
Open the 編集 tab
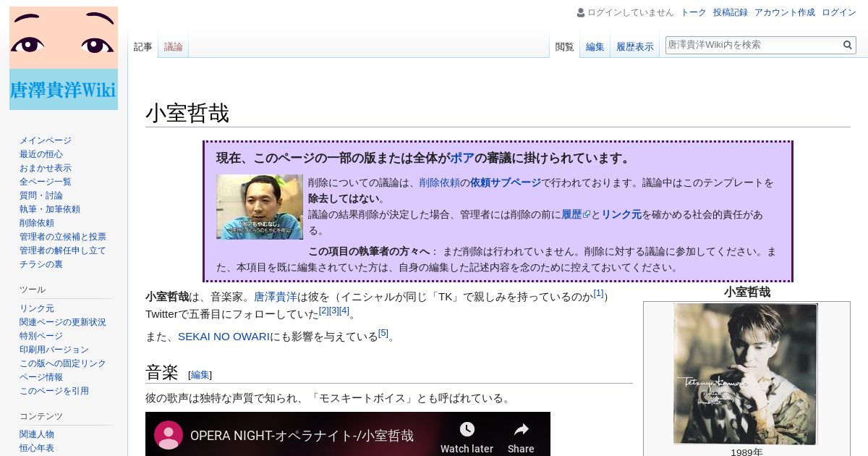(595, 47)
